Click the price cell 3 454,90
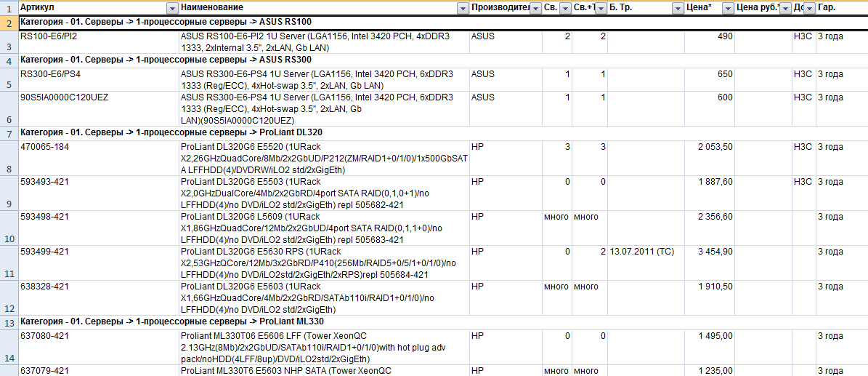Screen dimensions: 868x376 pyautogui.click(x=710, y=263)
